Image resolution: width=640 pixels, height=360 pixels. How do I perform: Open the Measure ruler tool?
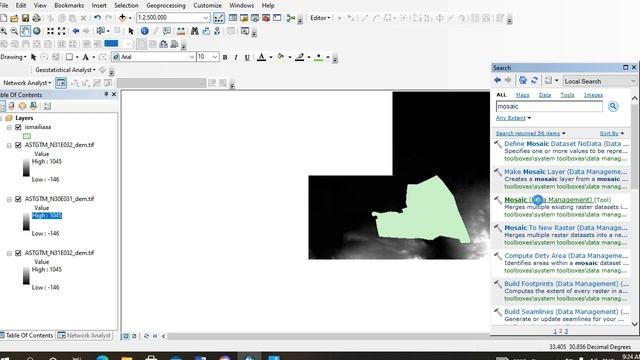(x=181, y=31)
